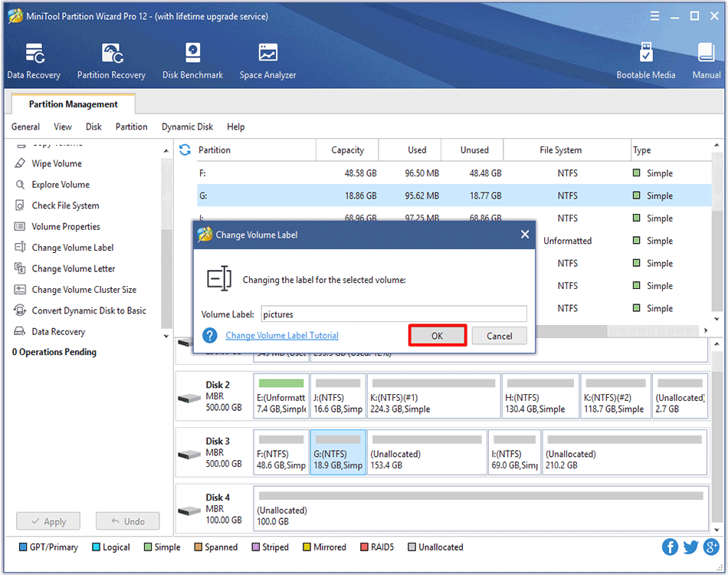
Task: Select K:(NTFS)(#2) 118.7 GB partition
Action: pos(615,396)
